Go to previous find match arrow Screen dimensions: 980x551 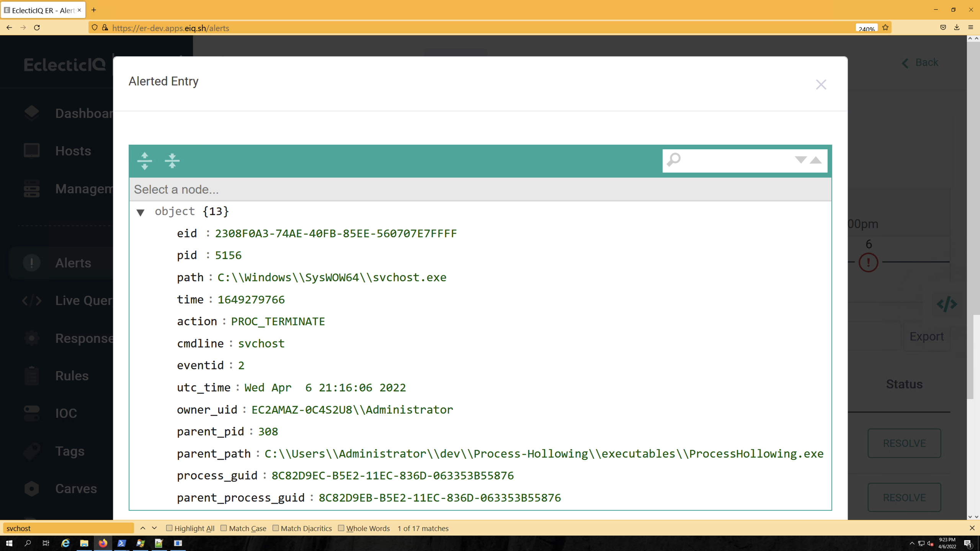(x=143, y=528)
